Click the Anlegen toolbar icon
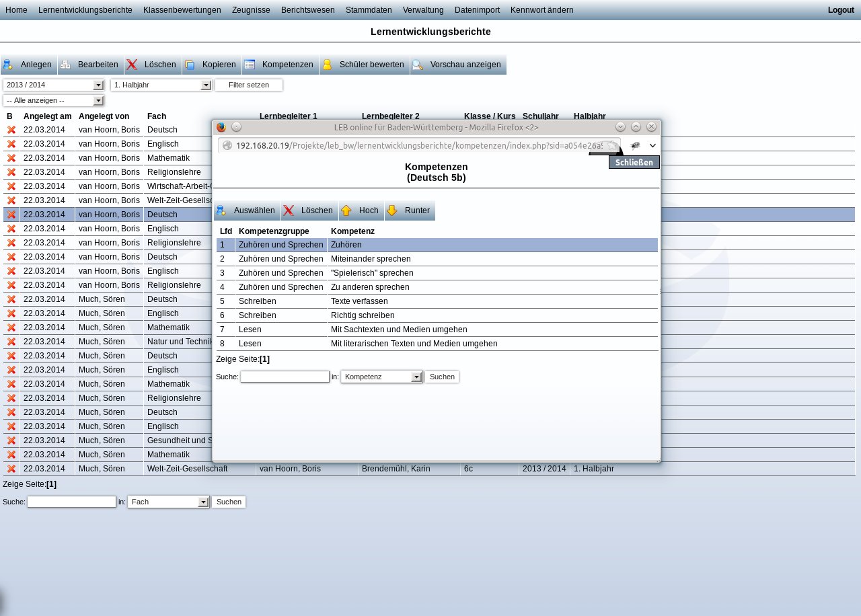The width and height of the screenshot is (861, 616). pyautogui.click(x=9, y=65)
